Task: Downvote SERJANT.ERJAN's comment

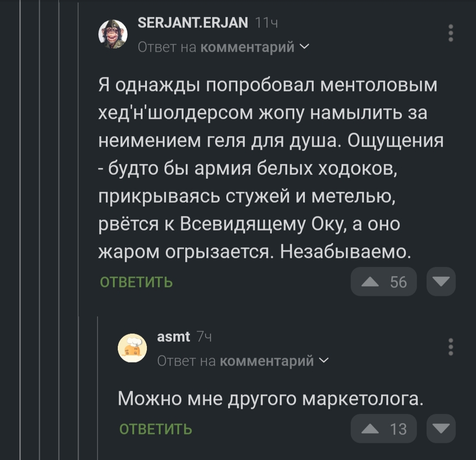Action: pyautogui.click(x=441, y=281)
